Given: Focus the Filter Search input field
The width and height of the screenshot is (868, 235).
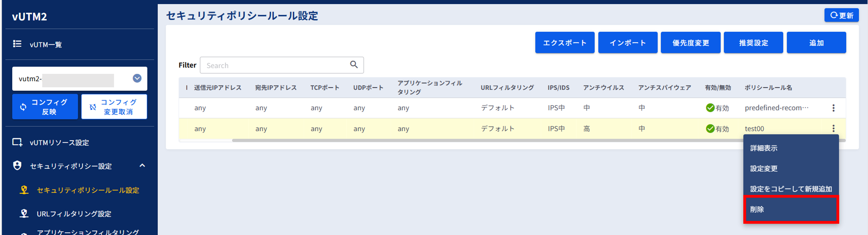Looking at the screenshot, I should click(281, 65).
